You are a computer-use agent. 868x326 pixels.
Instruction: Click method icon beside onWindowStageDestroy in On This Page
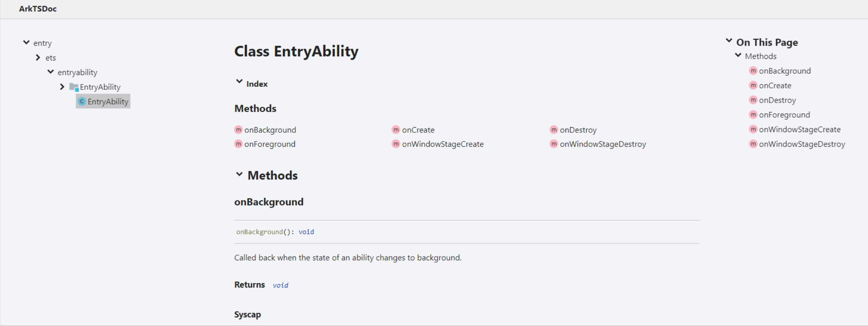(x=753, y=144)
